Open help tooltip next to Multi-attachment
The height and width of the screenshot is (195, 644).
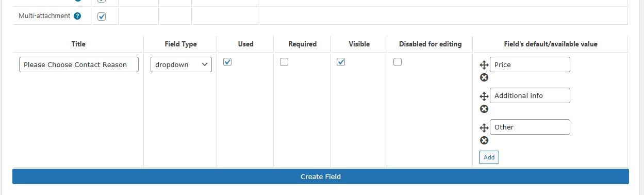pyautogui.click(x=77, y=16)
